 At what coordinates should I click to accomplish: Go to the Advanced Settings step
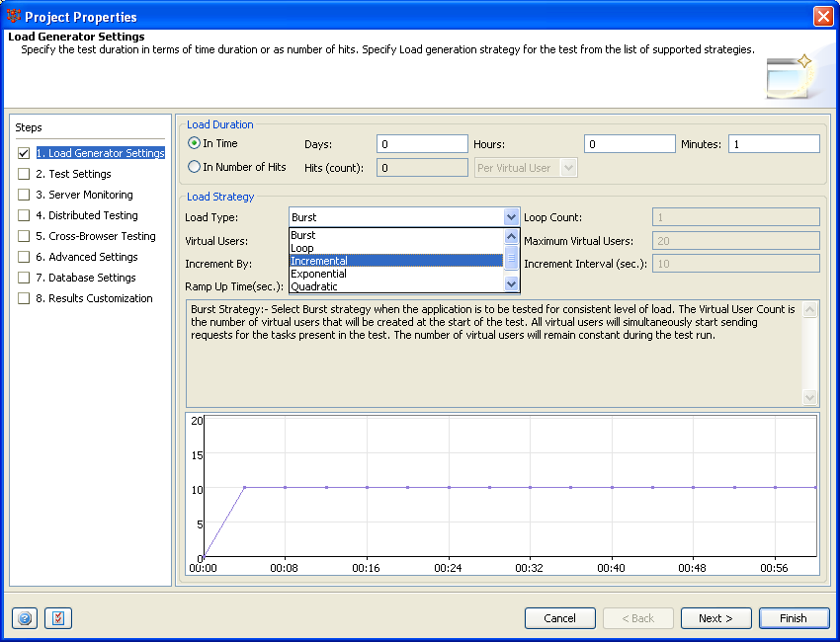click(x=87, y=257)
